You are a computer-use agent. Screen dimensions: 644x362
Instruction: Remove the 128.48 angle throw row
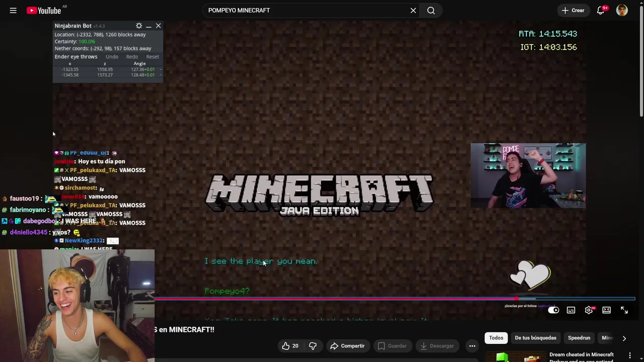[x=160, y=75]
